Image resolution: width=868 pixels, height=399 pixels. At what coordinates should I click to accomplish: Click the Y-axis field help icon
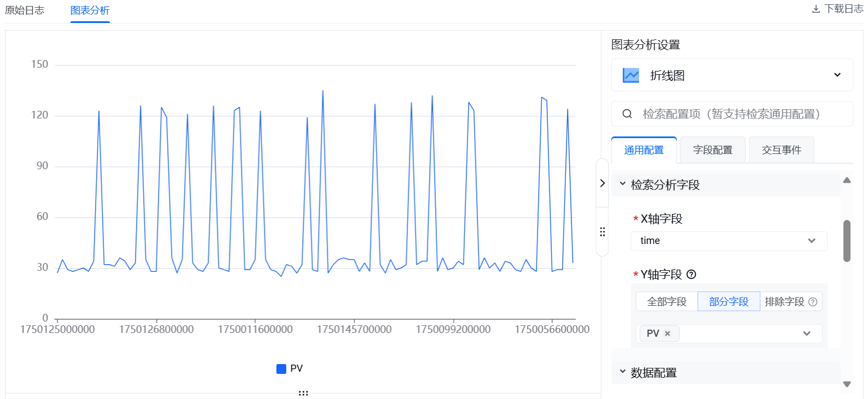pos(691,275)
